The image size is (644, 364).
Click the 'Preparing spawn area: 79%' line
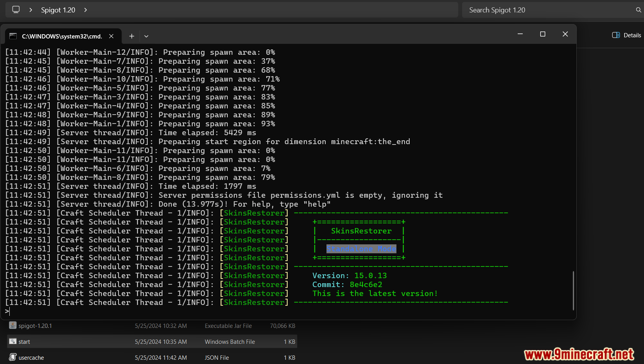coord(140,178)
